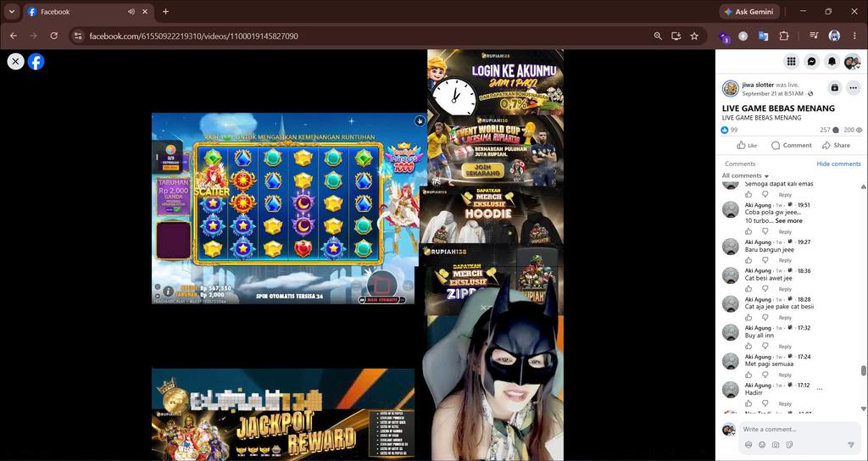The width and height of the screenshot is (868, 461).
Task: Reload the current page
Action: tap(53, 36)
